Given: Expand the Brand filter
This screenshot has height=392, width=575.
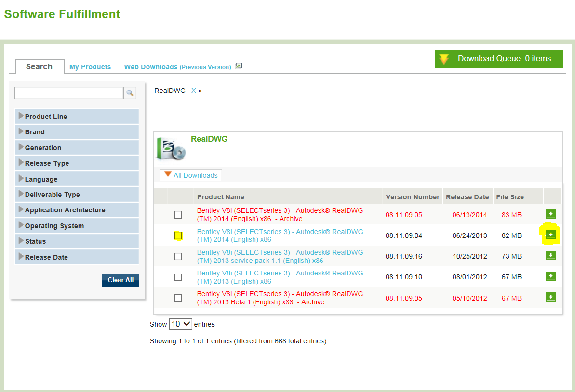Looking at the screenshot, I should [77, 132].
